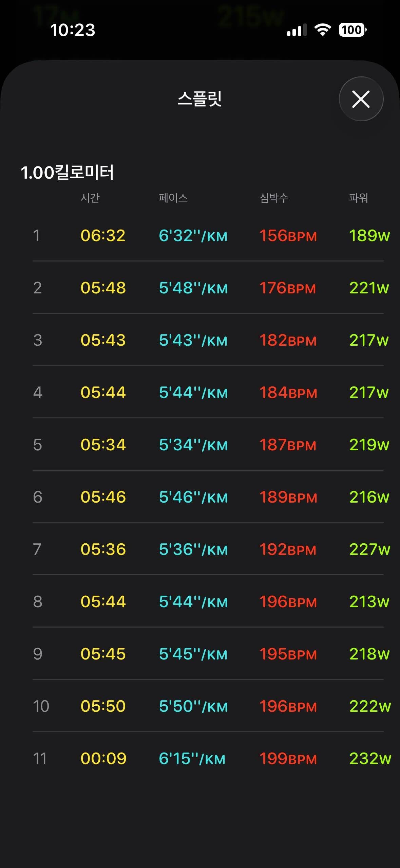Tap the 페이스 column header
400x868 pixels.
(x=173, y=198)
